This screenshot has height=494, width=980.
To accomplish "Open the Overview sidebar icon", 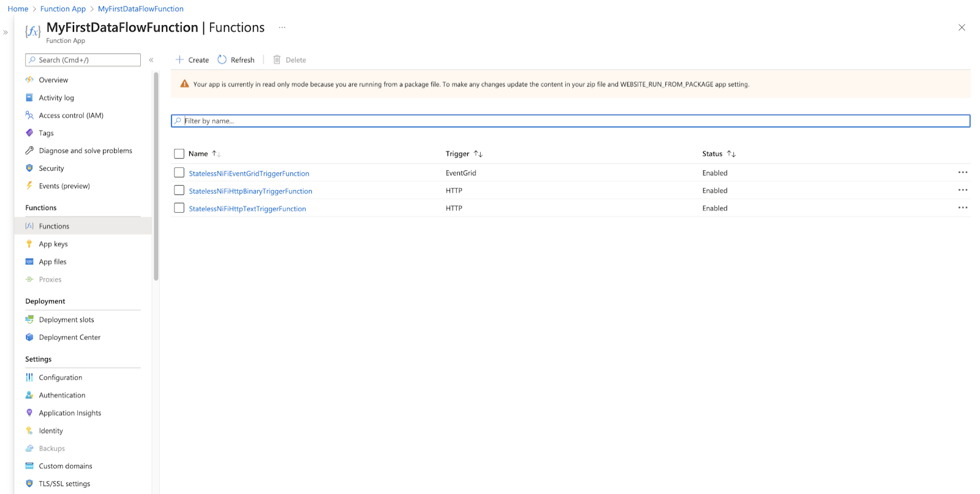I will pyautogui.click(x=29, y=80).
